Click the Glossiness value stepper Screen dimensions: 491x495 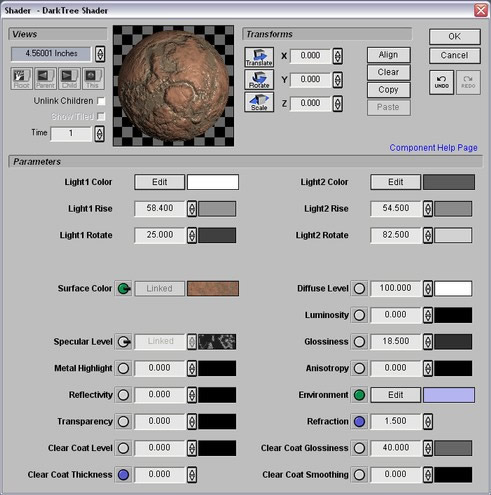(x=428, y=342)
